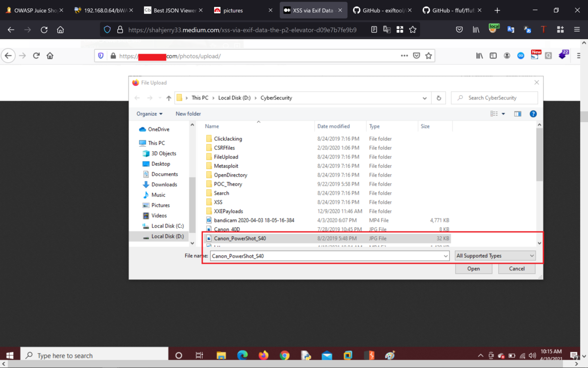Open the notification center icon

click(574, 355)
